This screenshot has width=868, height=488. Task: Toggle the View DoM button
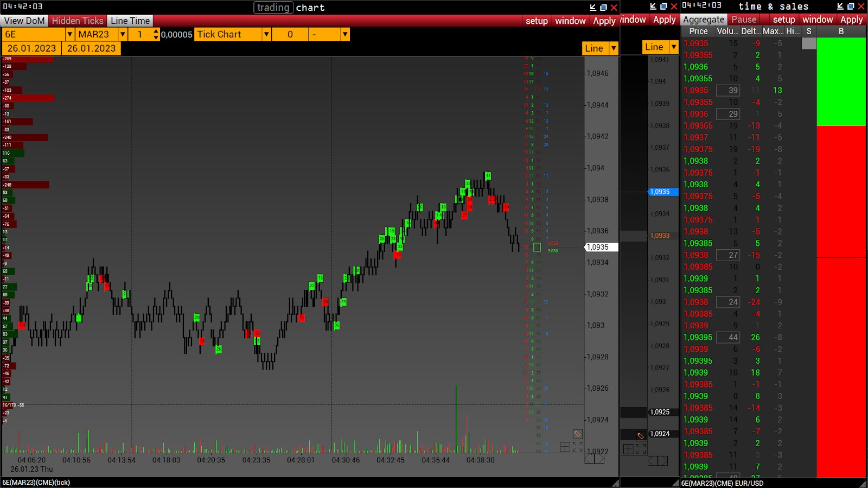[x=24, y=21]
